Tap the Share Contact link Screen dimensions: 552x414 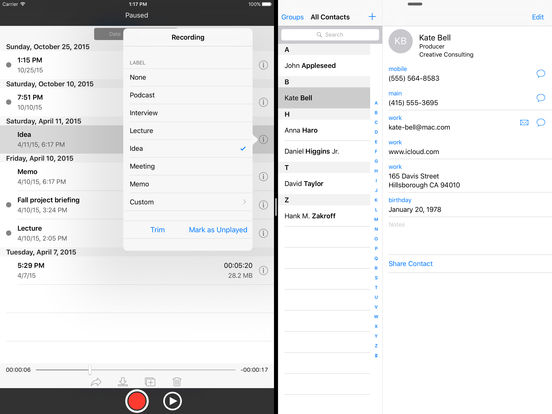point(410,264)
